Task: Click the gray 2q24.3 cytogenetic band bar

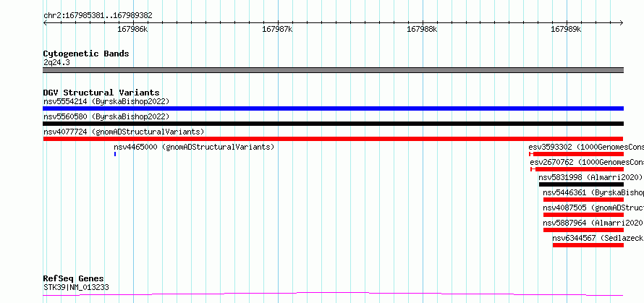Action: [x=333, y=70]
